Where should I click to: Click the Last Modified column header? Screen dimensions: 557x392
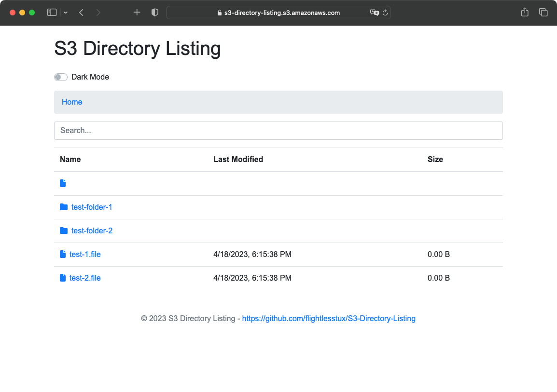pyautogui.click(x=238, y=160)
